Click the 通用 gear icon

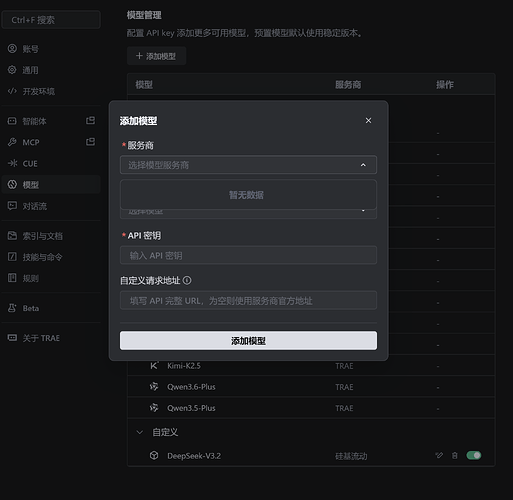[12, 70]
